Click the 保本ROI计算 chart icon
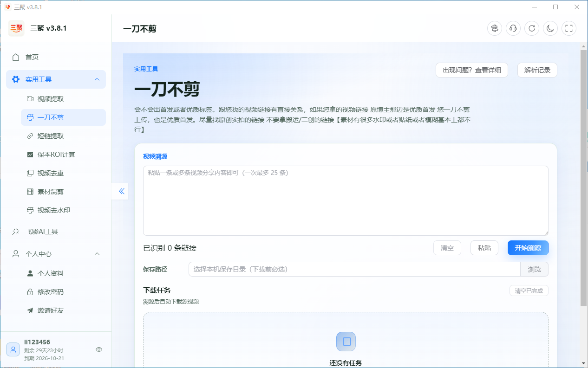 coord(30,155)
